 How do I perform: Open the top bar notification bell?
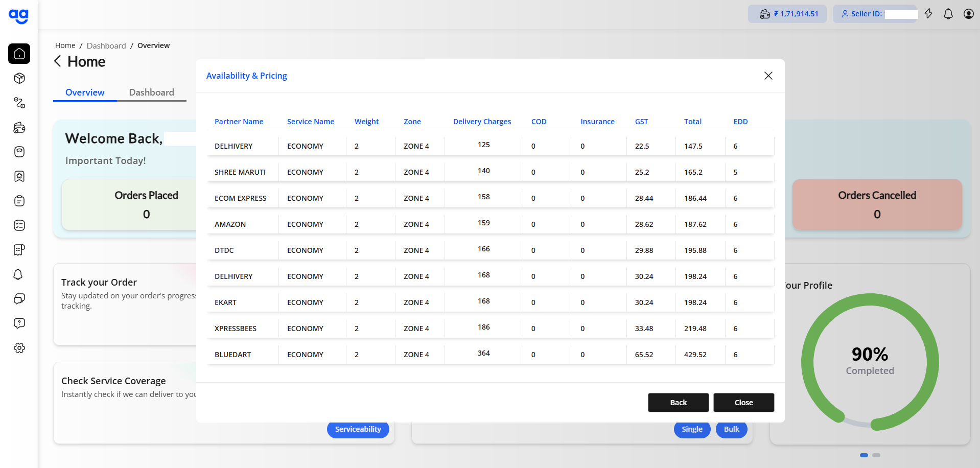(948, 14)
